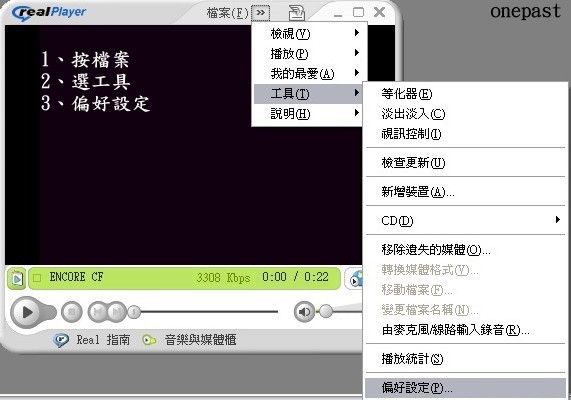Click the globe icon next to time display
Screen dimensions: 571x400
356,279
